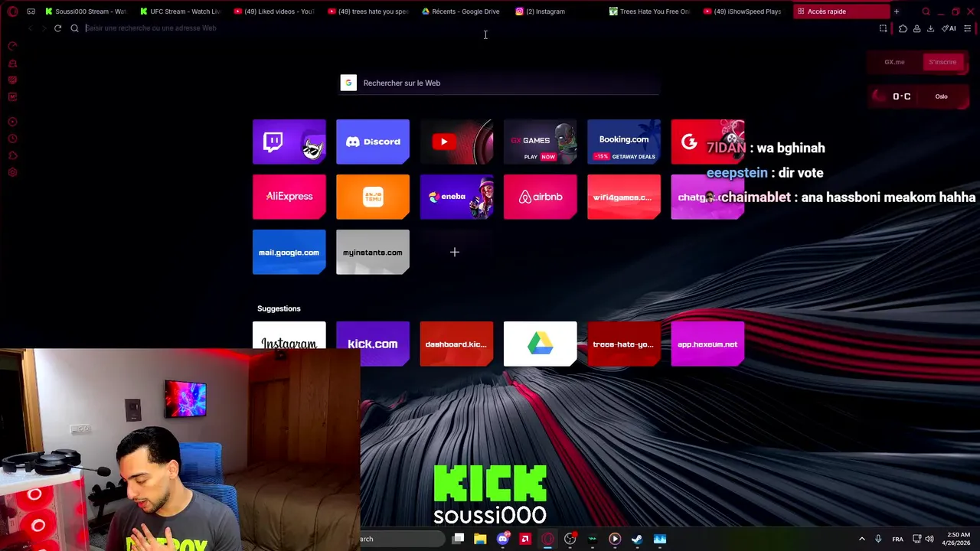Image resolution: width=980 pixels, height=551 pixels.
Task: Open Steam from the taskbar
Action: [x=637, y=539]
